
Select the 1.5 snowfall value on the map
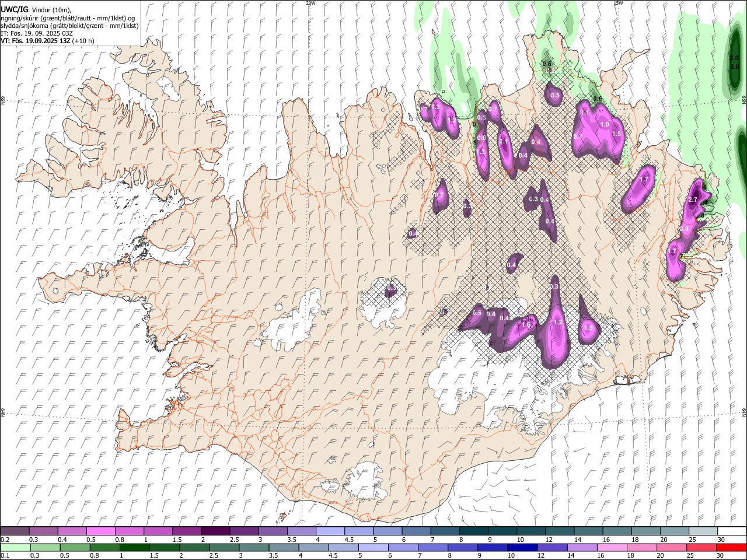(x=616, y=134)
